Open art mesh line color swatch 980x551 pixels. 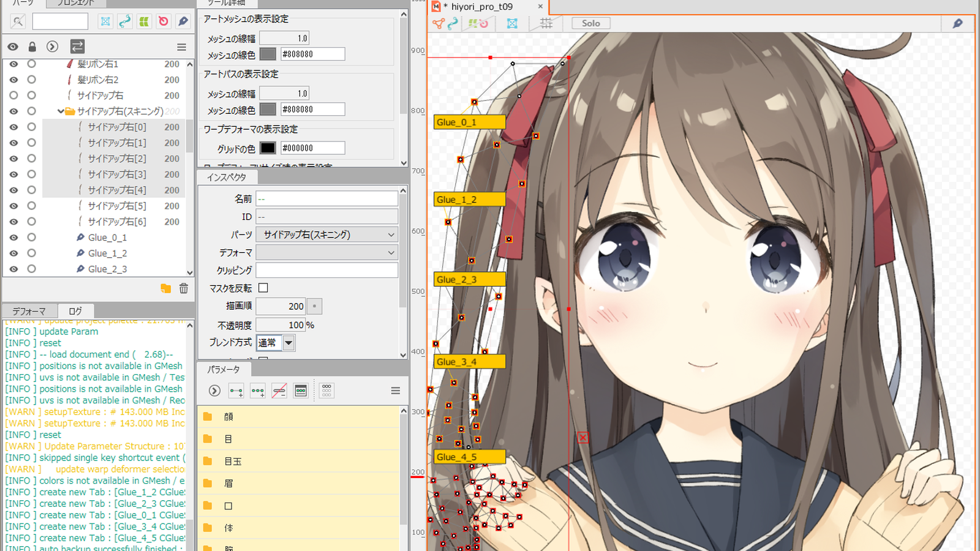click(x=268, y=54)
